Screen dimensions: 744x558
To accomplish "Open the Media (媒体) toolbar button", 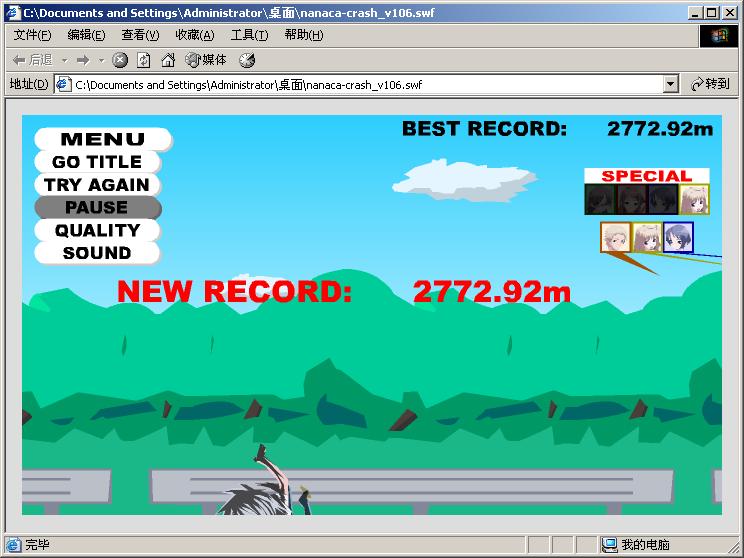I will tap(205, 60).
